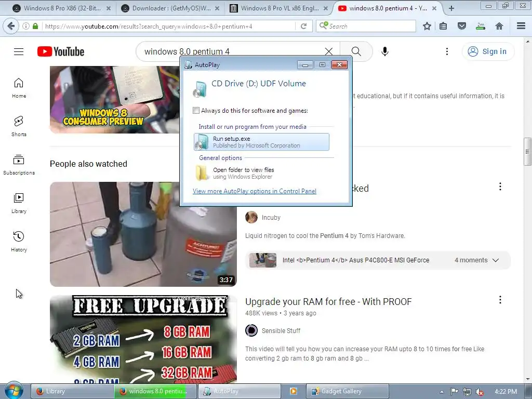The height and width of the screenshot is (399, 532).
Task: Open a new browser tab
Action: coord(451,8)
